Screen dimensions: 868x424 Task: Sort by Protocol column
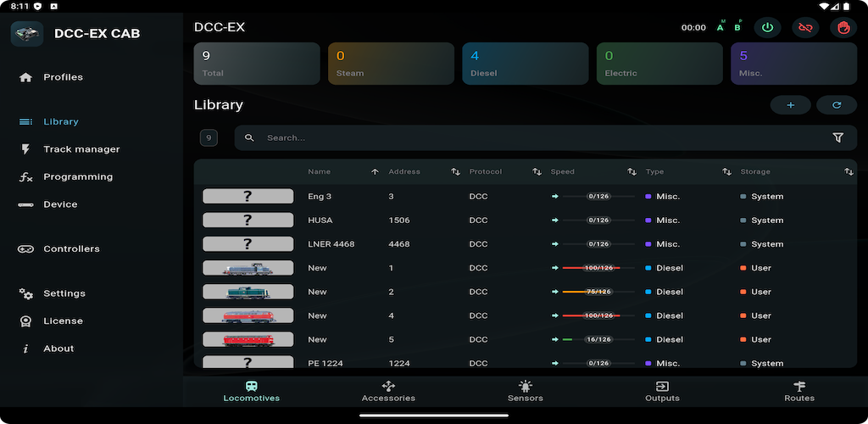point(537,172)
